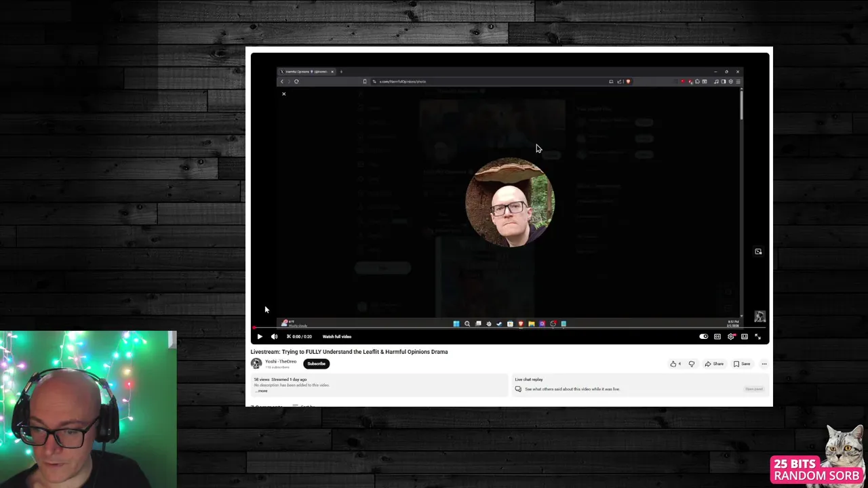Subscribe to the channel
868x488 pixels.
click(316, 363)
